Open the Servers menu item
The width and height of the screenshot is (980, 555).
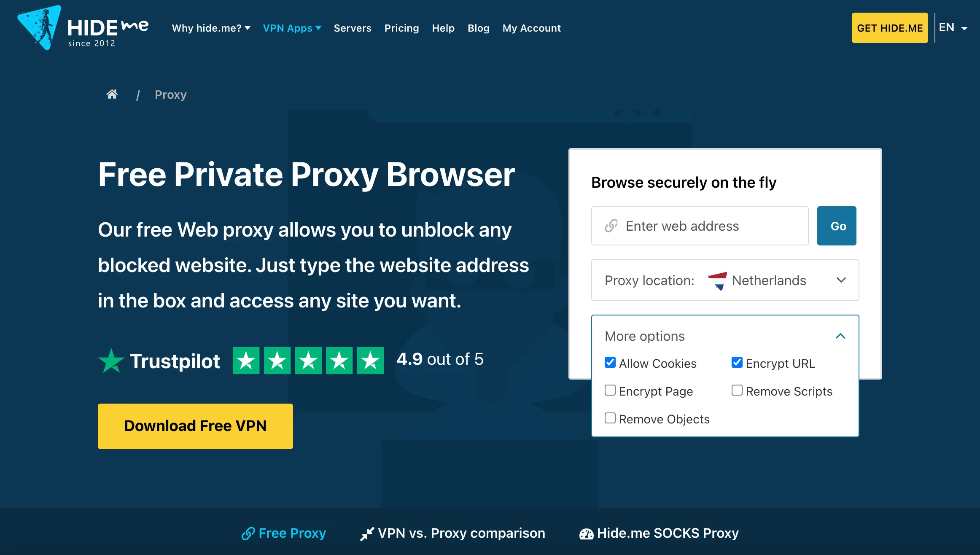click(353, 28)
